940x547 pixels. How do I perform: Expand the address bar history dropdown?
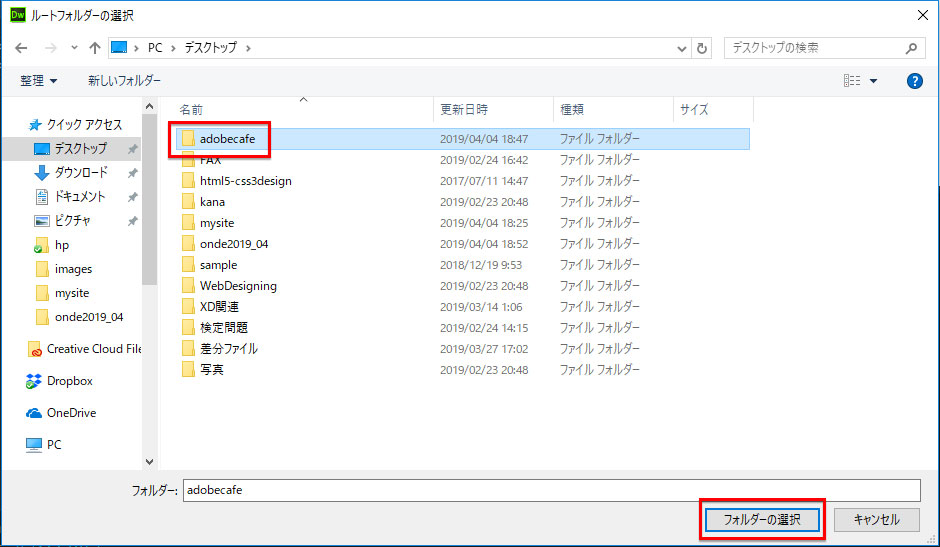682,48
